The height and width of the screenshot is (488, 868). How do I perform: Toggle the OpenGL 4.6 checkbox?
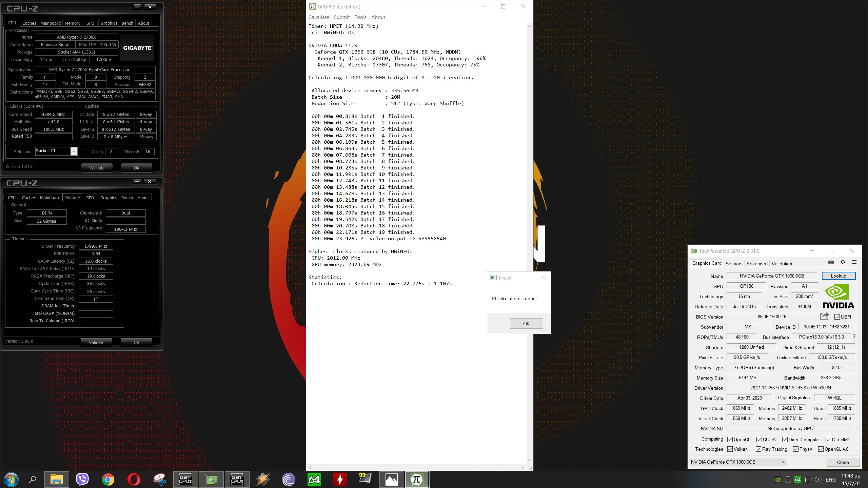821,449
